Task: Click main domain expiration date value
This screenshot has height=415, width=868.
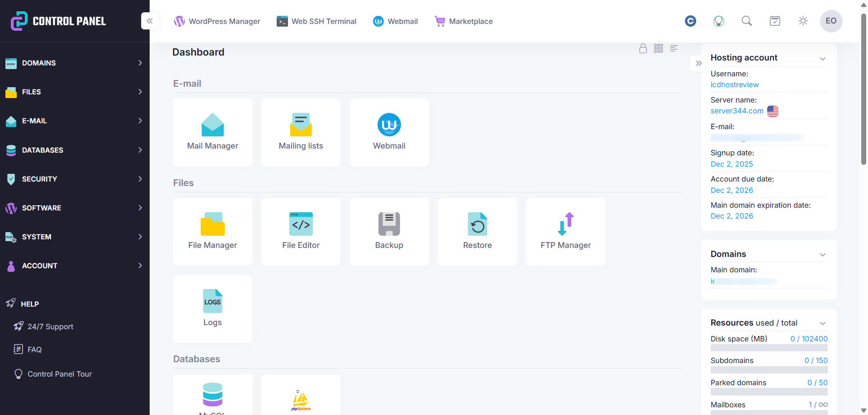Action: tap(732, 216)
